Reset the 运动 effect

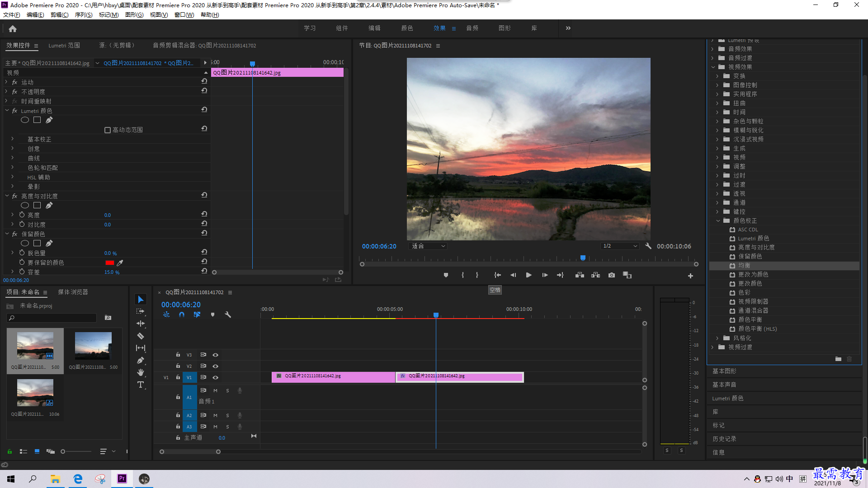(204, 81)
